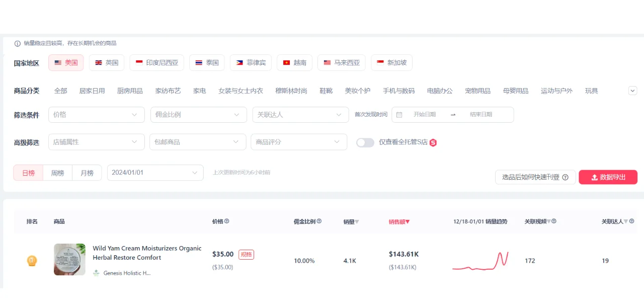Click the red S badge beside 全托管S店
644x307 pixels.
tap(433, 142)
